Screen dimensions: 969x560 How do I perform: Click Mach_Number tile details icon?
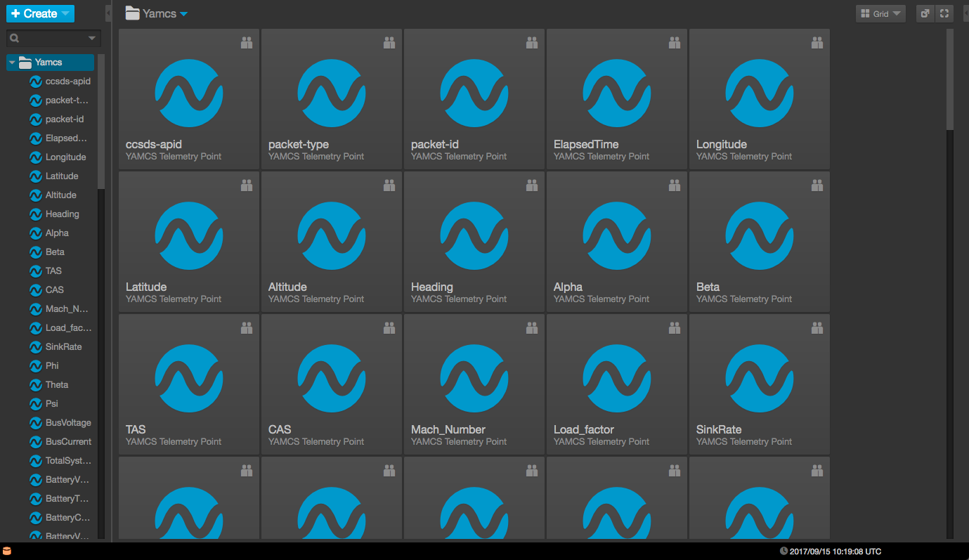pos(532,328)
